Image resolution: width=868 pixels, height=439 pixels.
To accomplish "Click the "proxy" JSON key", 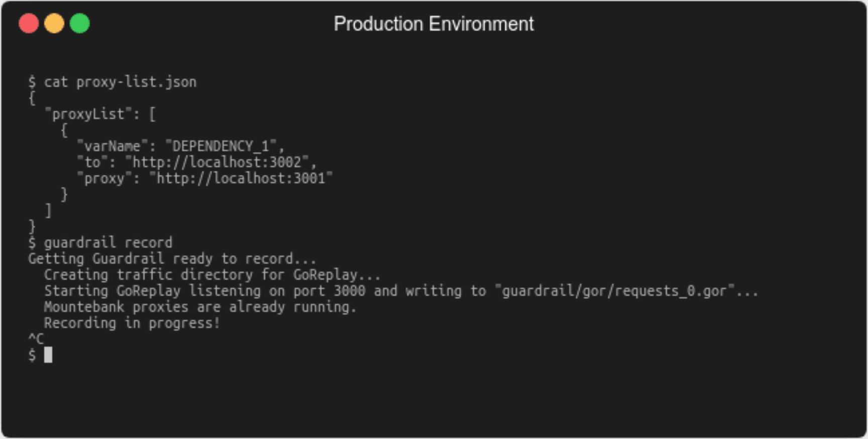I will tap(104, 178).
